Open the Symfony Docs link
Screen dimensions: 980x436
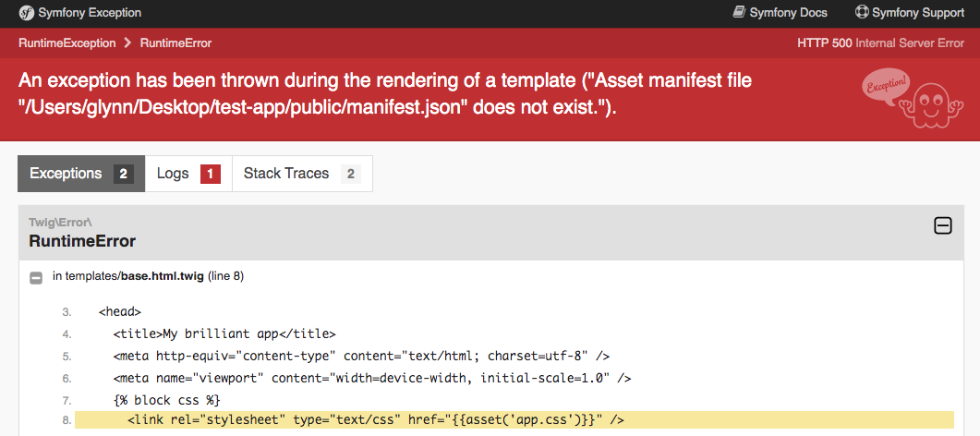pos(780,13)
